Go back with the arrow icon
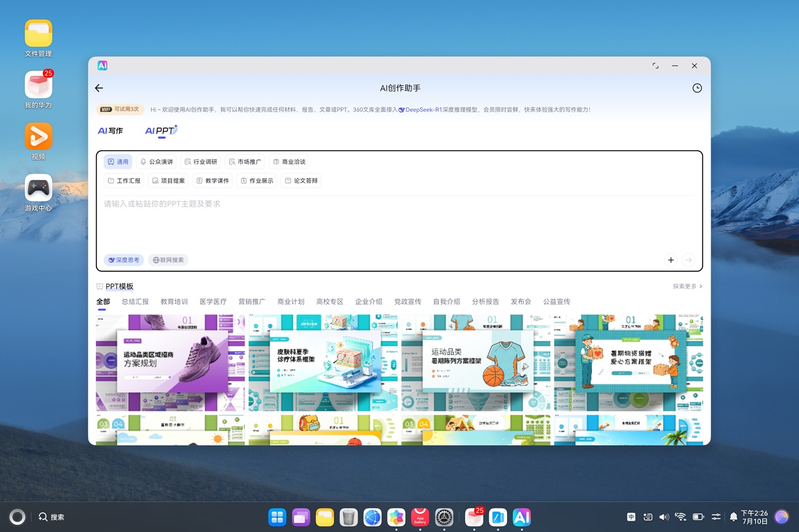The height and width of the screenshot is (532, 799). pos(99,88)
